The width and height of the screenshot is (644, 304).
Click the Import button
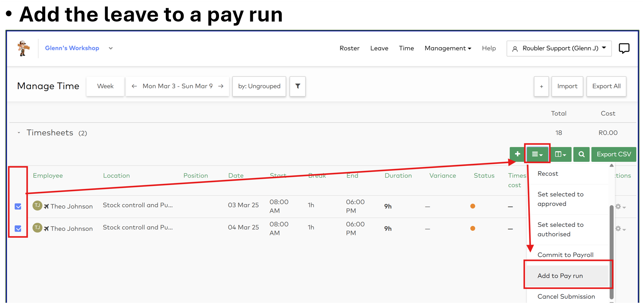point(567,86)
